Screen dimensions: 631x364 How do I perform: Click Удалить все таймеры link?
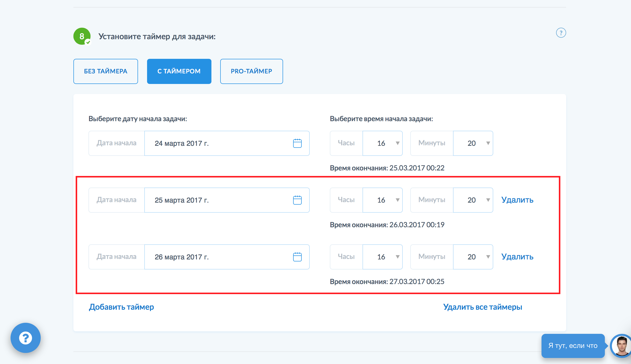pyautogui.click(x=482, y=307)
